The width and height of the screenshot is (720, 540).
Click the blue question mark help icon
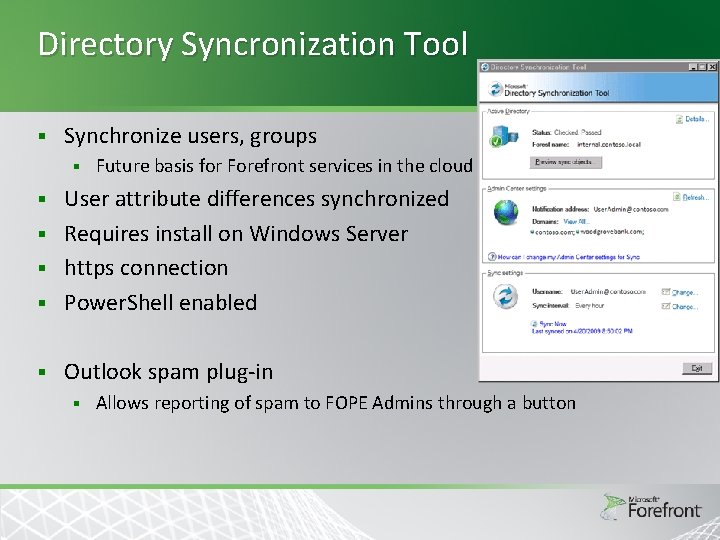point(492,257)
